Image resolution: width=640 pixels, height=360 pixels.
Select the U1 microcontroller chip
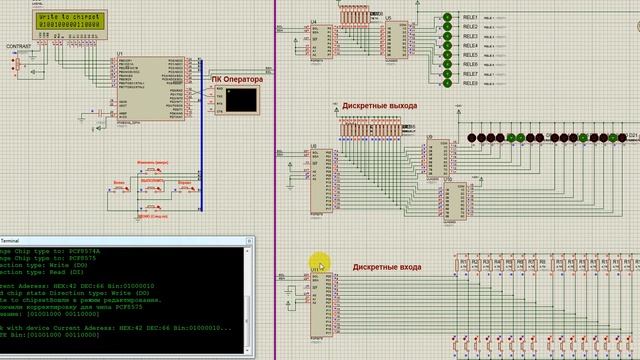click(151, 89)
